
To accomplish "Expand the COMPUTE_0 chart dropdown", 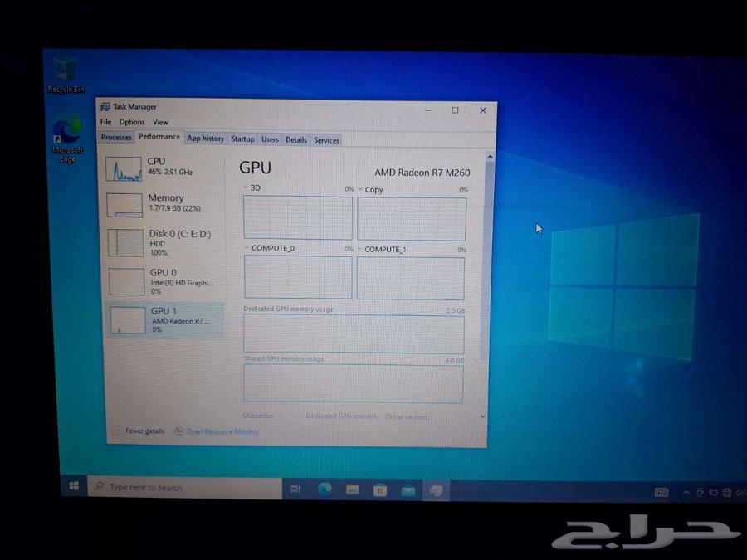I will click(x=247, y=248).
